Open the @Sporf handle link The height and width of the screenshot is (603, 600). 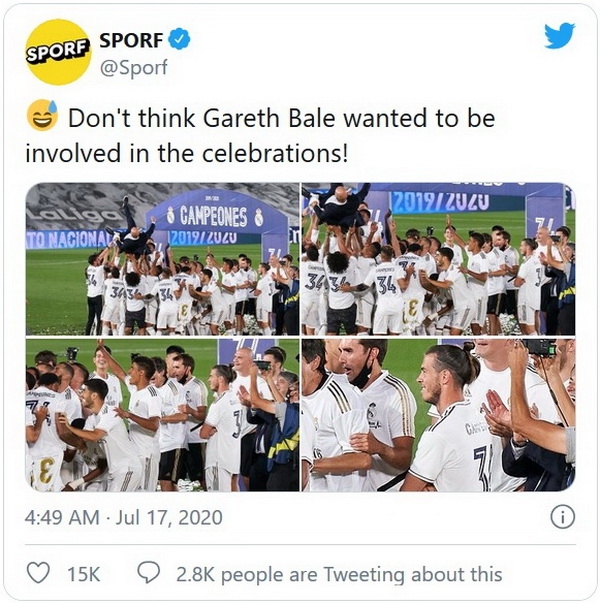133,67
